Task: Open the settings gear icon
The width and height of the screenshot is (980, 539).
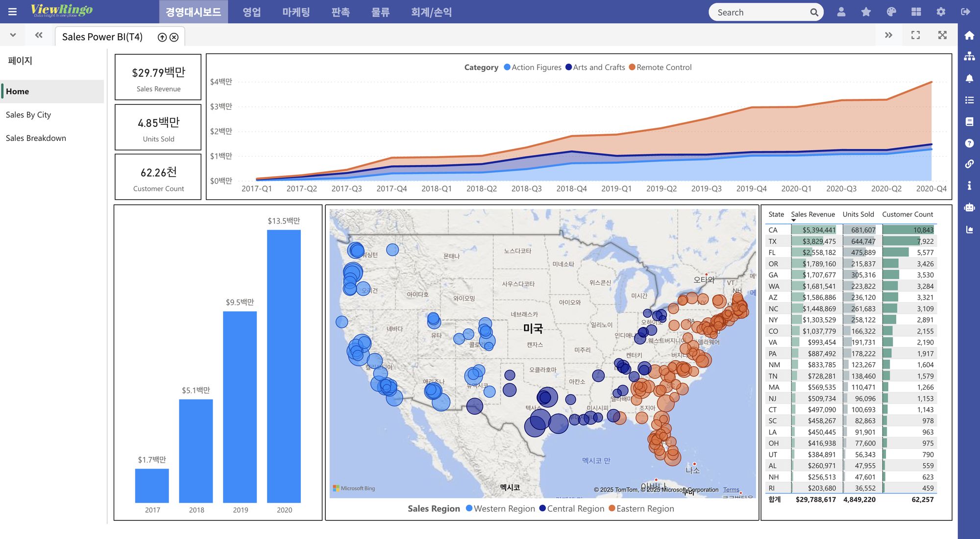Action: click(x=941, y=12)
